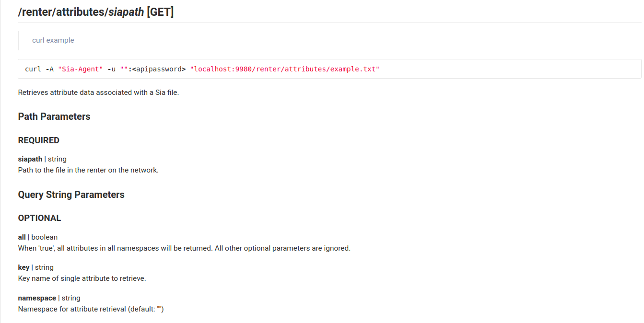Click the 'Path to the file in the renter' text

[88, 170]
